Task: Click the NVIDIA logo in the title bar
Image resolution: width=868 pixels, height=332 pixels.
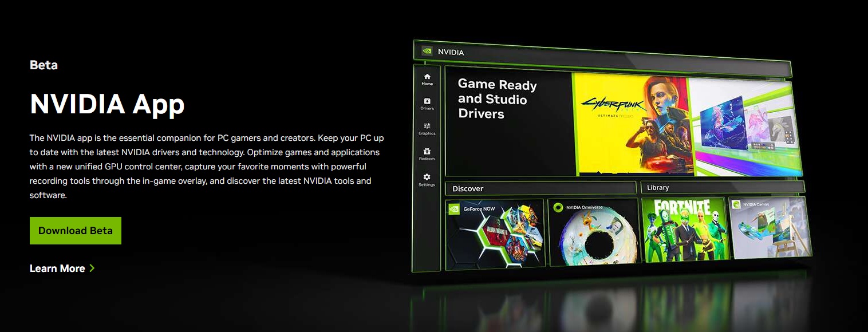Action: [x=427, y=51]
